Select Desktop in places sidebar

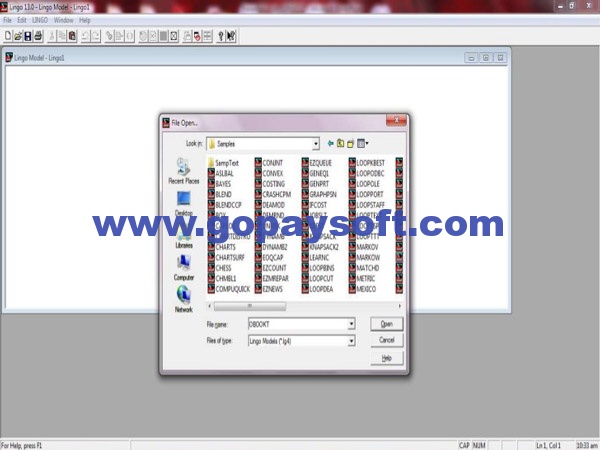coord(184,204)
